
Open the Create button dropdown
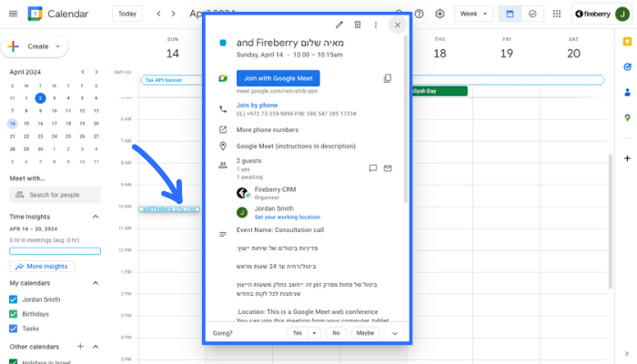point(57,46)
